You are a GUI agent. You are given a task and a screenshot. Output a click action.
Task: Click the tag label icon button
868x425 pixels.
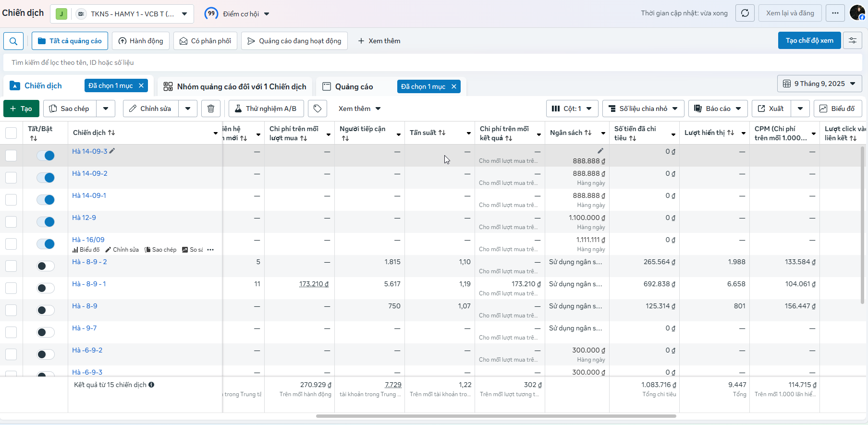tap(318, 109)
